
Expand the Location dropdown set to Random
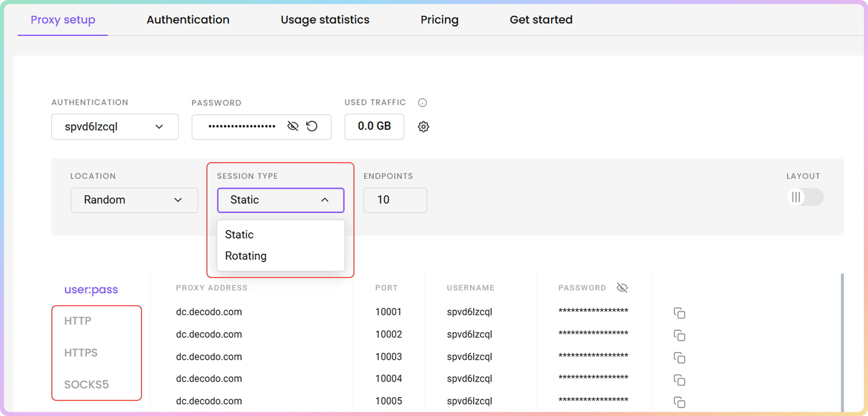[x=134, y=200]
